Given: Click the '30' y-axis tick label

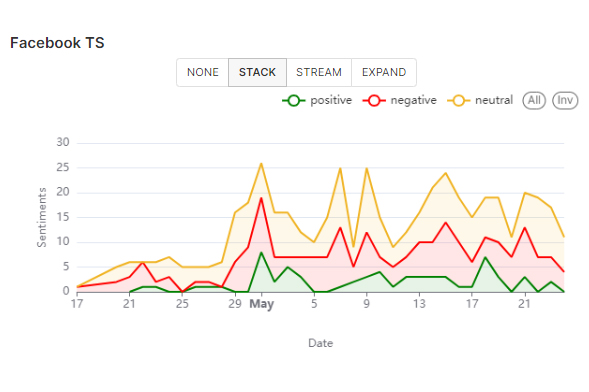Looking at the screenshot, I should 63,142.
